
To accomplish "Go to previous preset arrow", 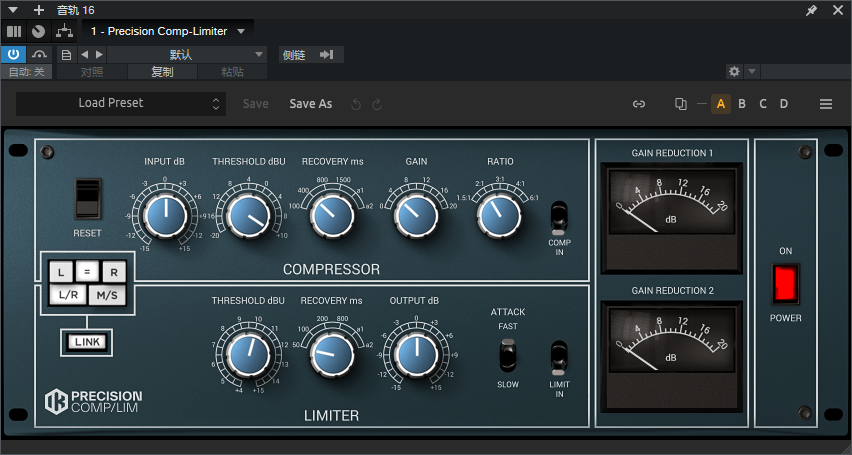I will pyautogui.click(x=84, y=55).
